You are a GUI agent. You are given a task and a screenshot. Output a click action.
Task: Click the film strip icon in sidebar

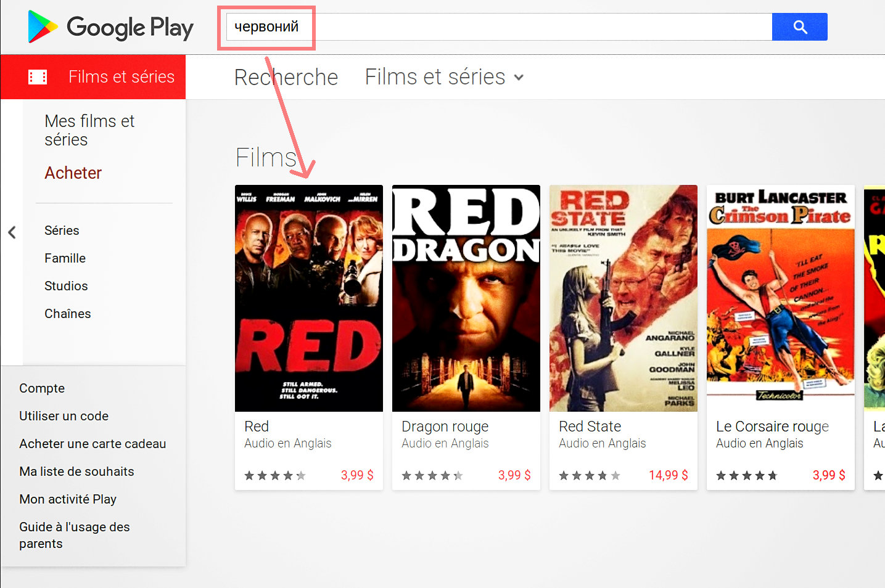pos(38,77)
